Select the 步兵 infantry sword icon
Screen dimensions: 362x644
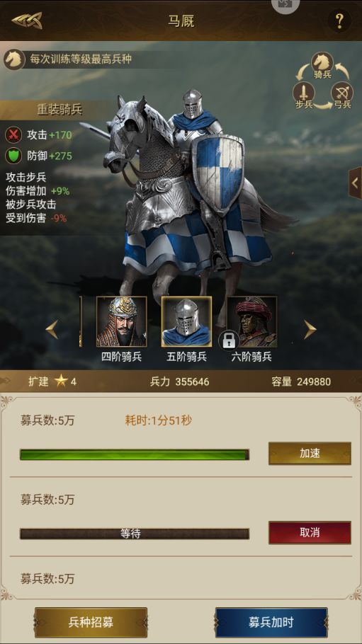(x=304, y=93)
